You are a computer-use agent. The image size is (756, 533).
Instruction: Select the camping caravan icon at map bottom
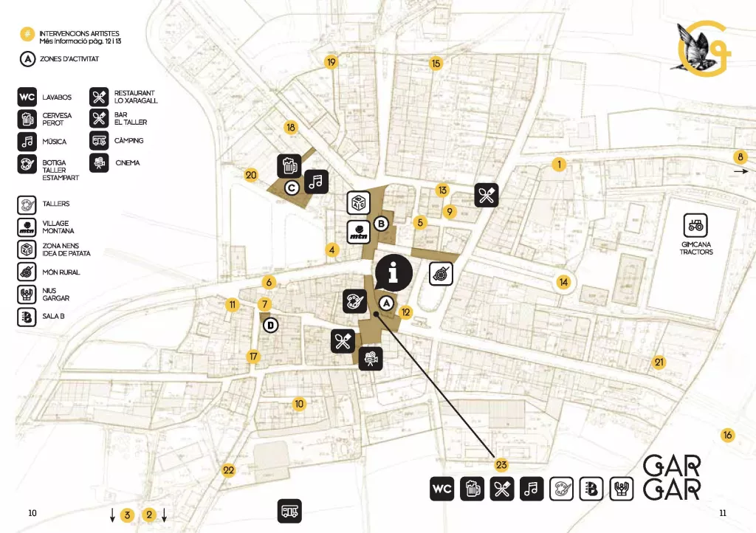289,511
